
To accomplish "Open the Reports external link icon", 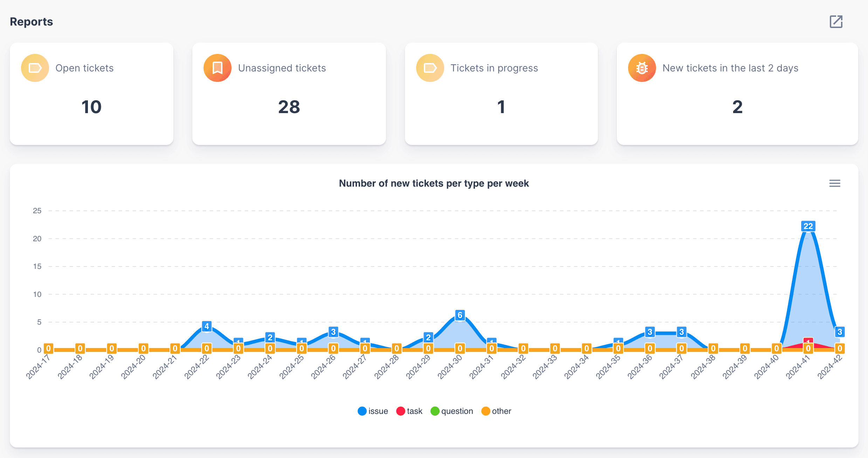I will pos(836,22).
